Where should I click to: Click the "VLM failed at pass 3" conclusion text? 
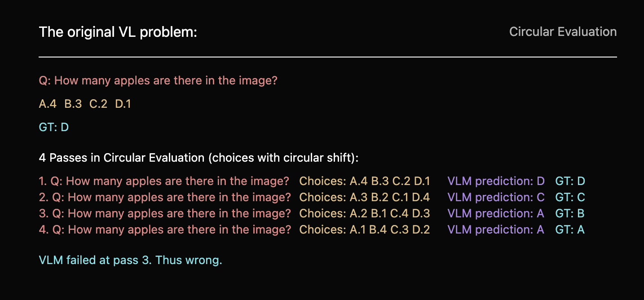130,260
